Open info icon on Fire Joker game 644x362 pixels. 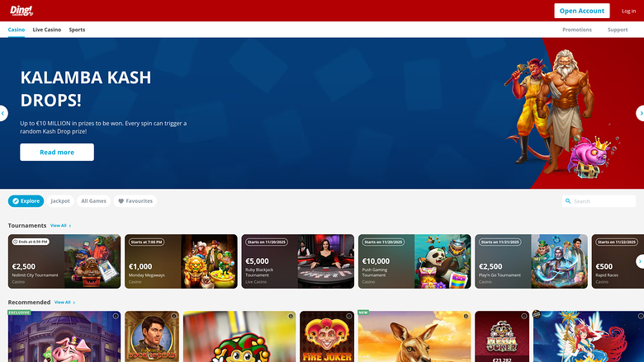pyautogui.click(x=349, y=317)
